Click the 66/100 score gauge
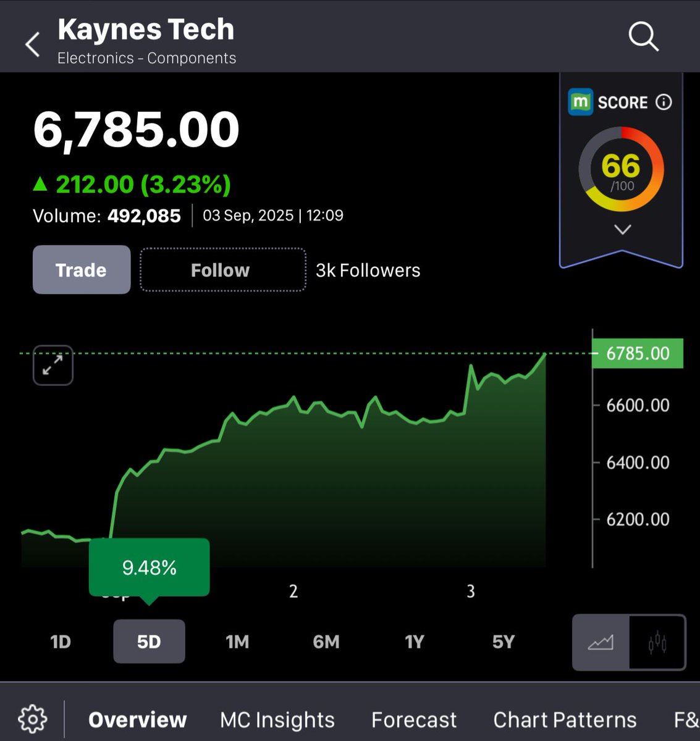The width and height of the screenshot is (700, 741). tap(621, 169)
